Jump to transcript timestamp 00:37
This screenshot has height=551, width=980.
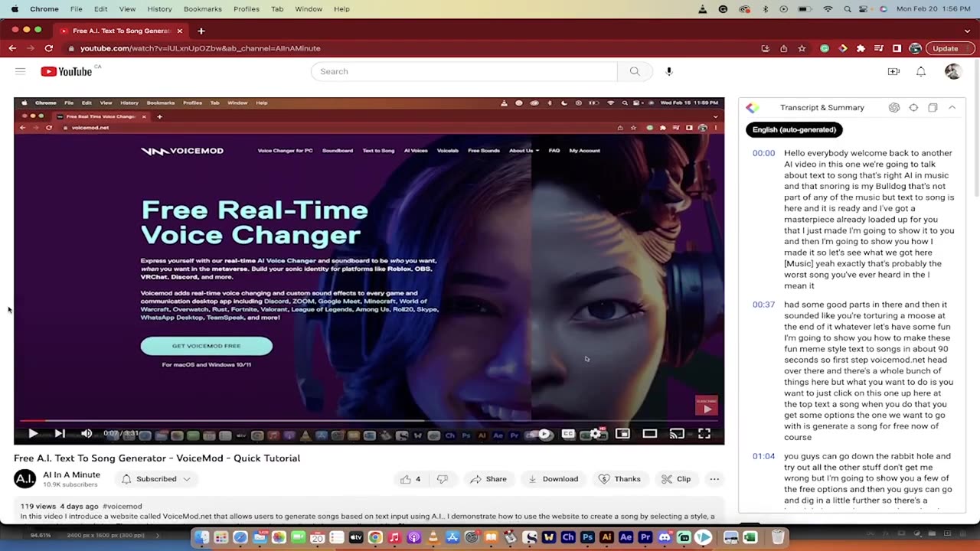pyautogui.click(x=763, y=305)
